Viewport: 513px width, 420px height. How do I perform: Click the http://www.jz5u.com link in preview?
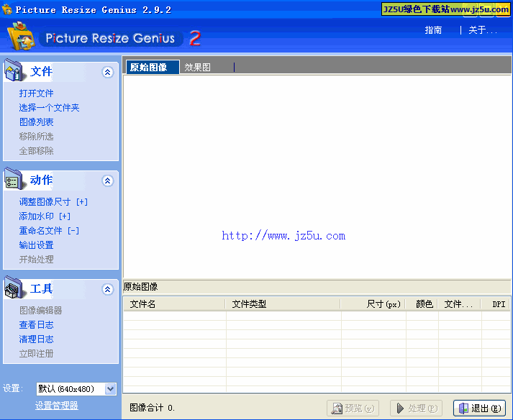point(283,235)
